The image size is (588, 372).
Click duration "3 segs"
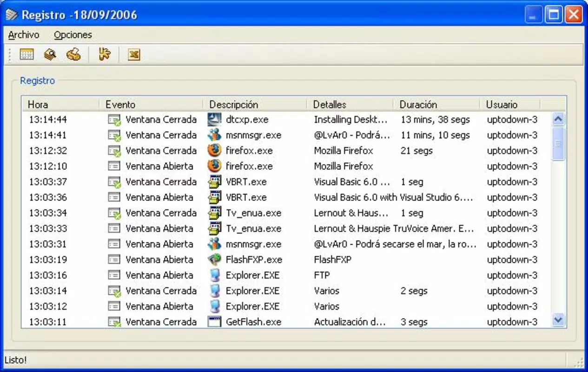tap(414, 322)
